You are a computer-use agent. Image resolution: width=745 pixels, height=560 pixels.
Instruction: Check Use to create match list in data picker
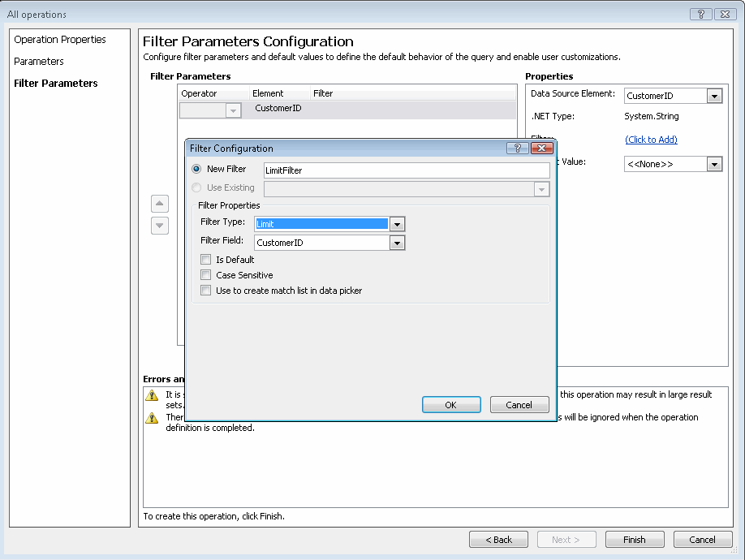point(206,291)
